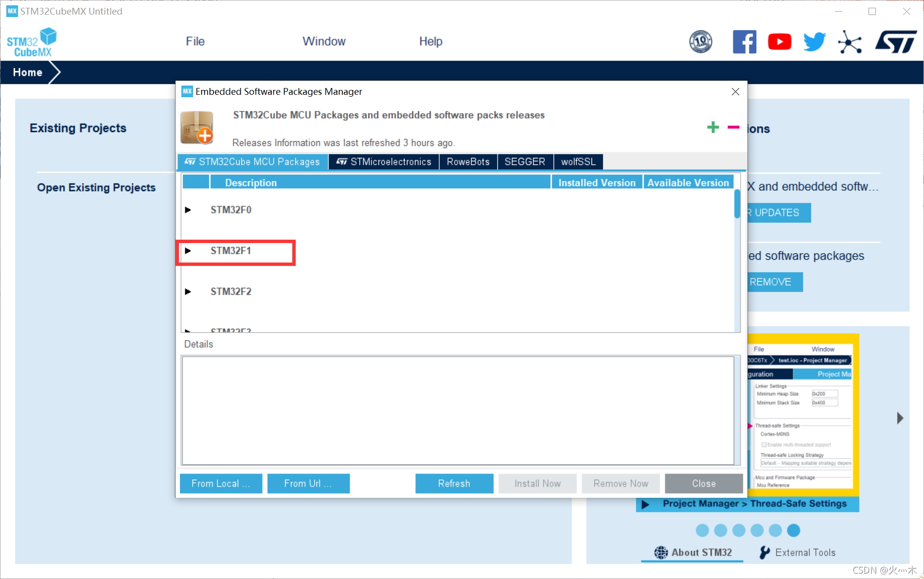This screenshot has height=579, width=924.
Task: Click the From Url button
Action: (x=308, y=484)
